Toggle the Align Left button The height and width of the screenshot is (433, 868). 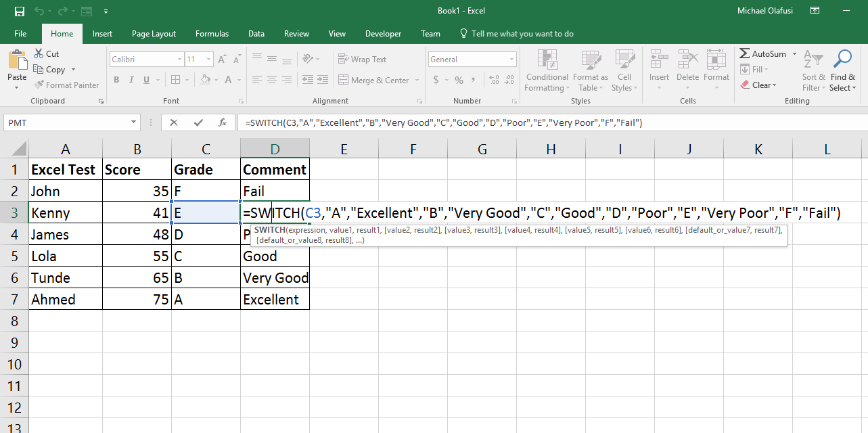tap(256, 80)
